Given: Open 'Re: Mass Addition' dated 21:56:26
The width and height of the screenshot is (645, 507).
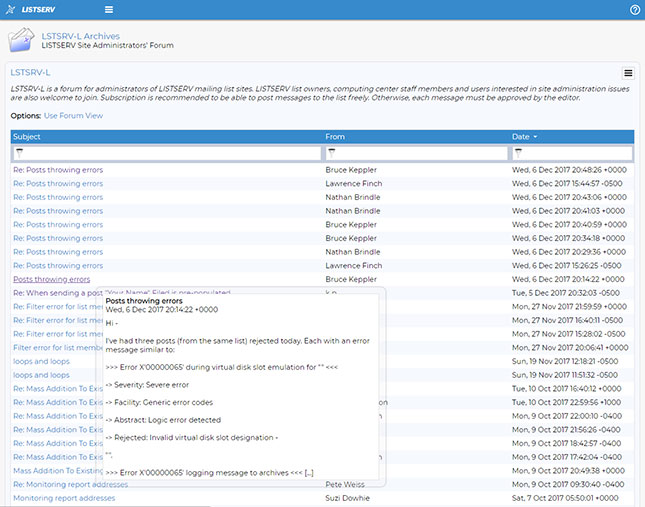Looking at the screenshot, I should (x=58, y=429).
